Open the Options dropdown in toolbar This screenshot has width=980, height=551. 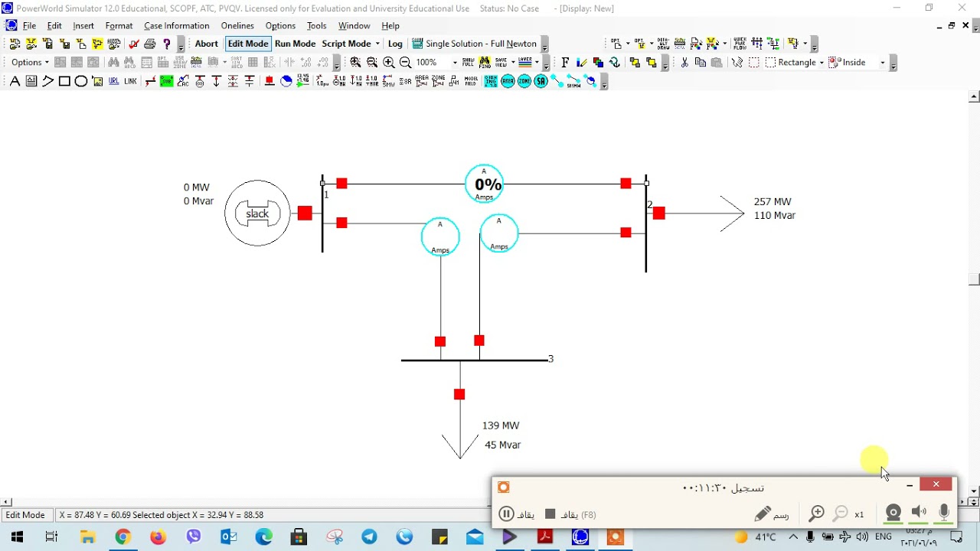coord(30,62)
